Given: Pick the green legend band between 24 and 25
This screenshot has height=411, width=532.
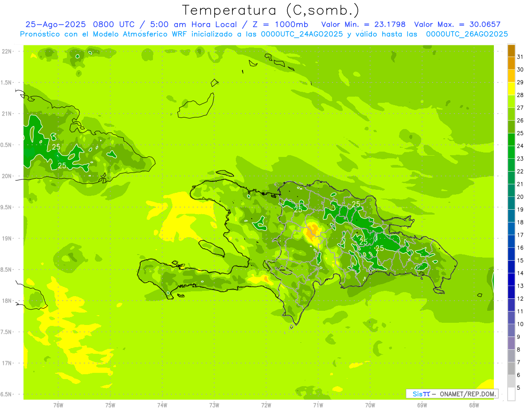Looking at the screenshot, I should click(511, 139).
